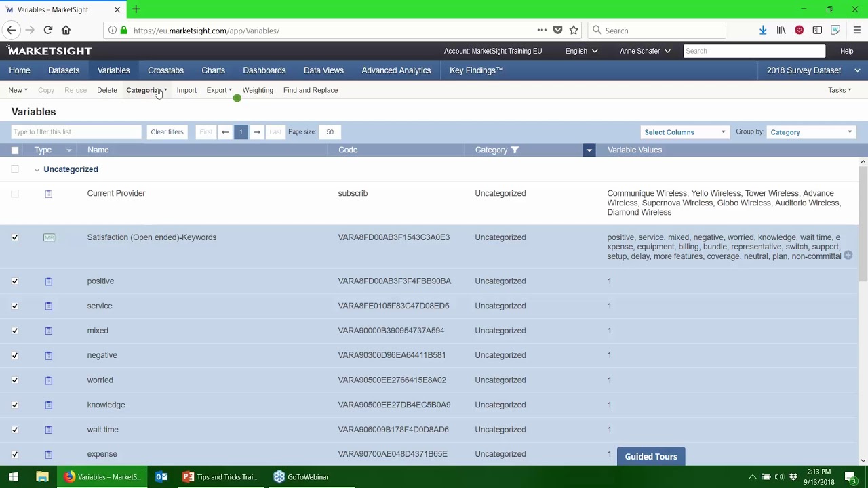Screen dimensions: 868x488
Task: Click the type icon for negative variable
Action: coord(48,356)
